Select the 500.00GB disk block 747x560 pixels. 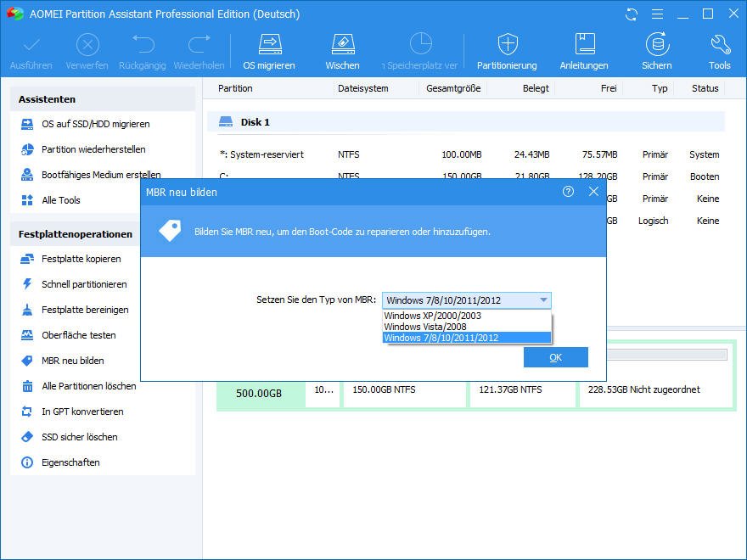[x=260, y=394]
